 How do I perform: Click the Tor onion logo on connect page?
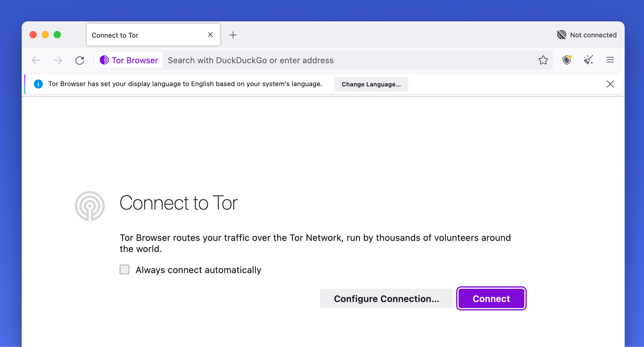[x=89, y=206]
